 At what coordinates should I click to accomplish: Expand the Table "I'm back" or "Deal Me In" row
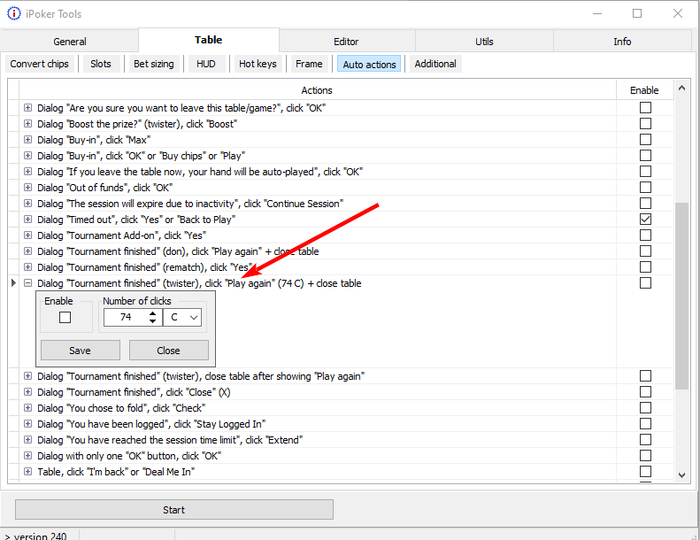click(x=28, y=472)
